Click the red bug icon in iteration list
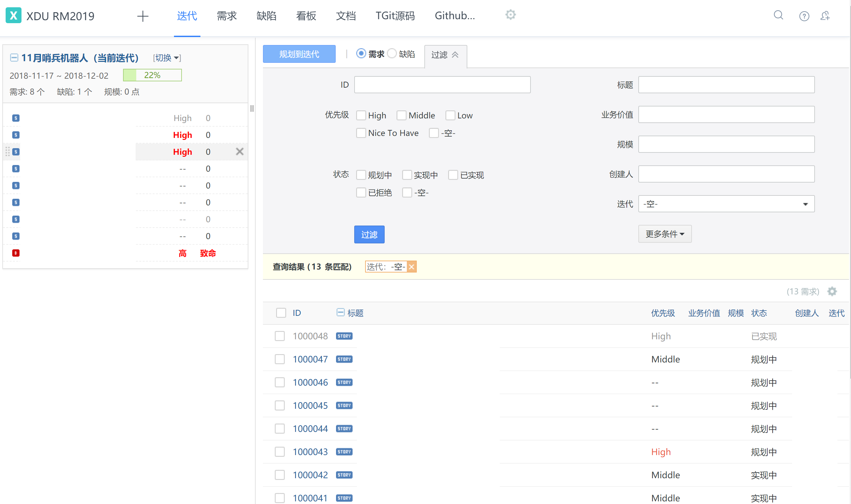Image resolution: width=851 pixels, height=504 pixels. click(x=16, y=253)
